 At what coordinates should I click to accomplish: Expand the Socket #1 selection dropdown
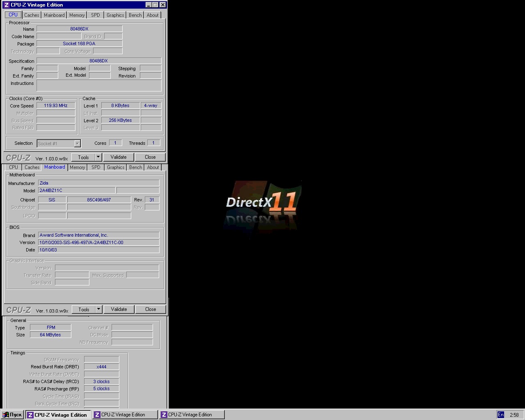coord(77,144)
